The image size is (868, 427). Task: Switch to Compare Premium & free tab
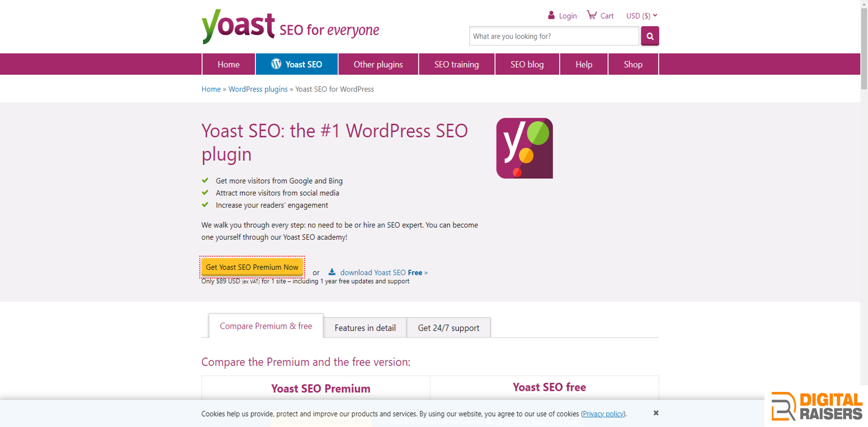pyautogui.click(x=266, y=326)
